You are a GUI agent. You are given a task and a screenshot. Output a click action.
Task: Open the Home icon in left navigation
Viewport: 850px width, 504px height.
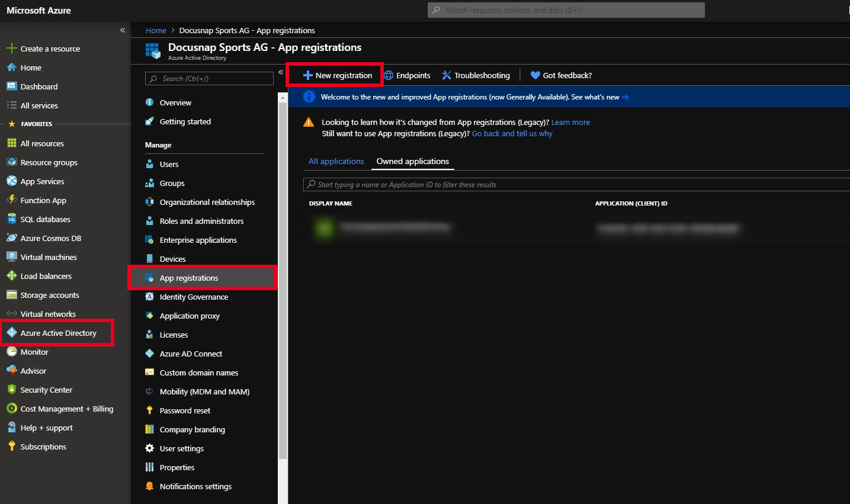11,68
